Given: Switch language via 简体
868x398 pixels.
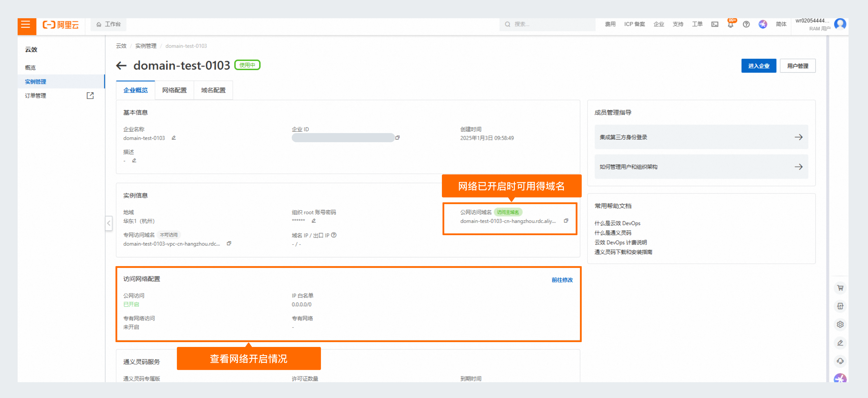Looking at the screenshot, I should [x=781, y=24].
